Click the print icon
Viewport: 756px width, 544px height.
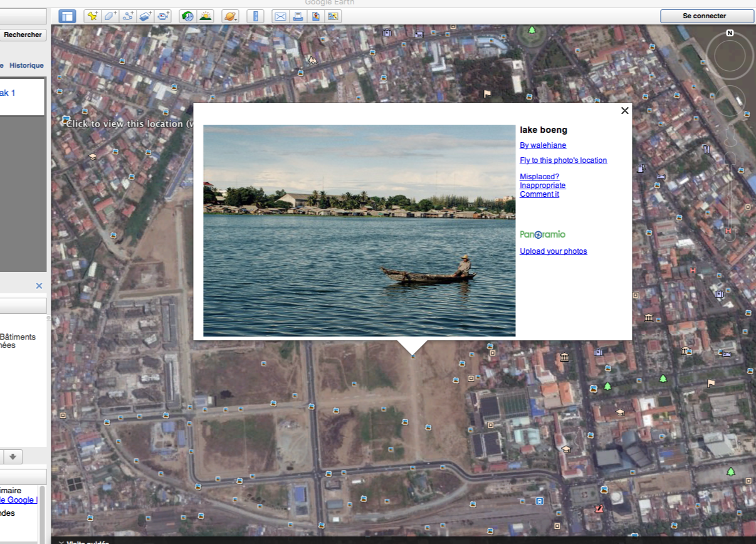point(298,16)
